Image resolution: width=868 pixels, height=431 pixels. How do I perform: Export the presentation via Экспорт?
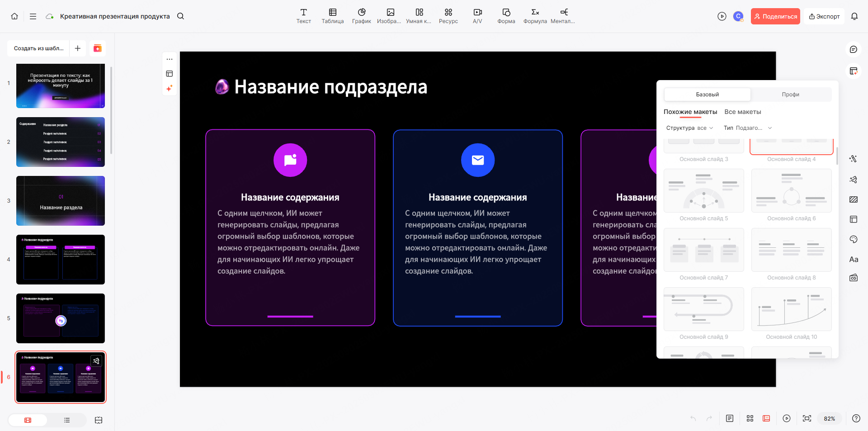coord(824,16)
